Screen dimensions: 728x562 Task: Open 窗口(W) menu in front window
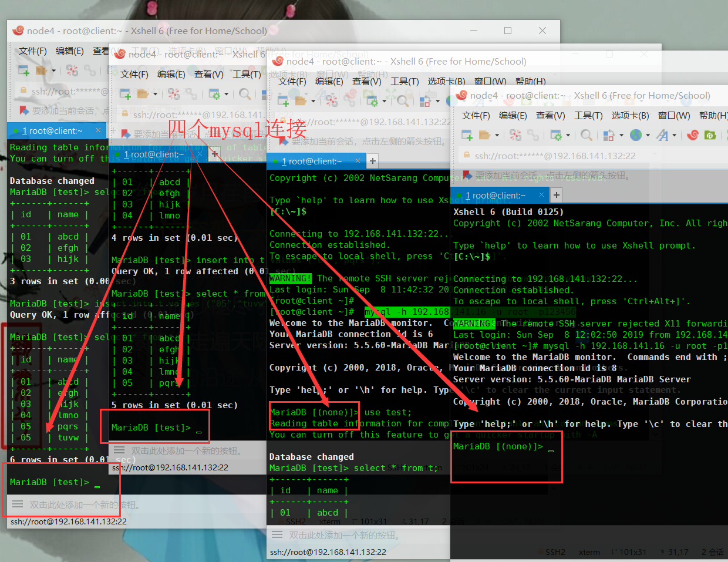point(674,116)
